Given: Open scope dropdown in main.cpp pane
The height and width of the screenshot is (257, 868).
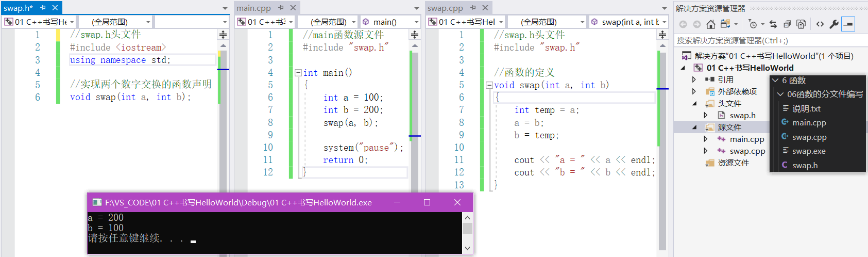Looking at the screenshot, I should coord(353,22).
